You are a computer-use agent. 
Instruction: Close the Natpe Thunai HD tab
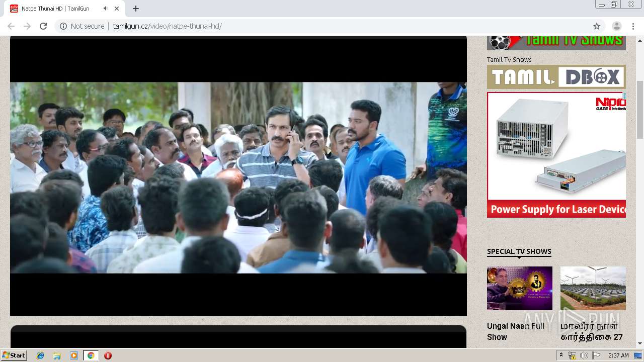117,9
